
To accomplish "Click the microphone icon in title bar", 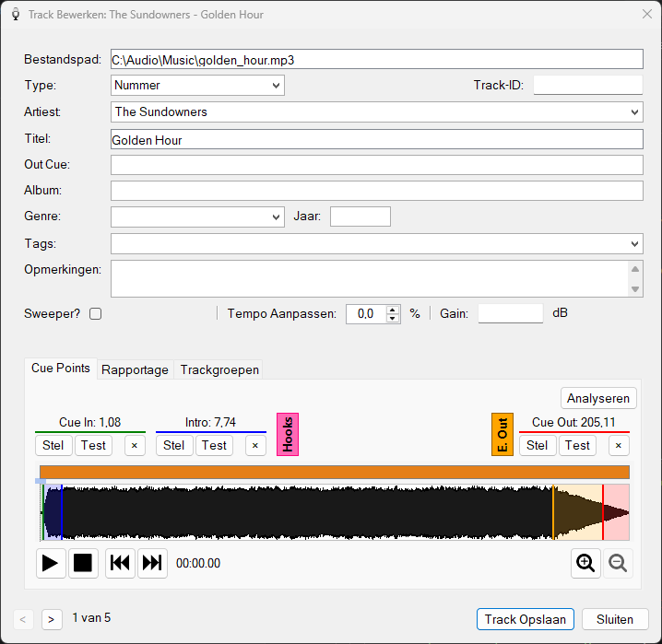I will 16,15.
